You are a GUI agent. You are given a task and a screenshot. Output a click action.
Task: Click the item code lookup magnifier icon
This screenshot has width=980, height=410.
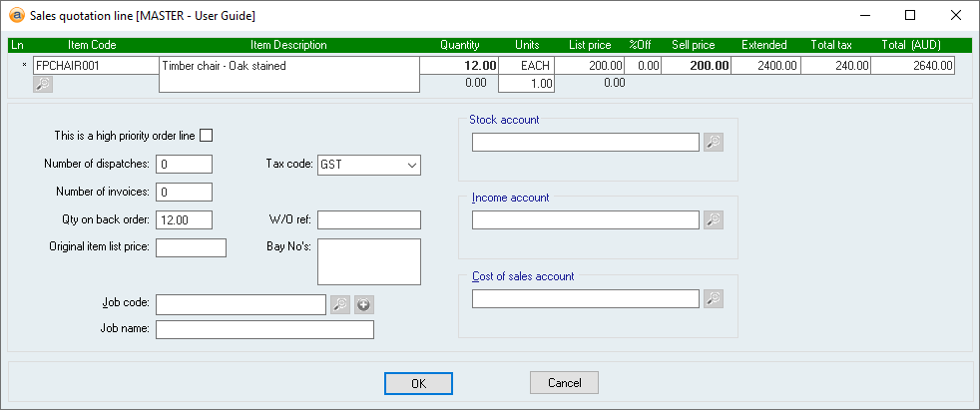pos(43,84)
